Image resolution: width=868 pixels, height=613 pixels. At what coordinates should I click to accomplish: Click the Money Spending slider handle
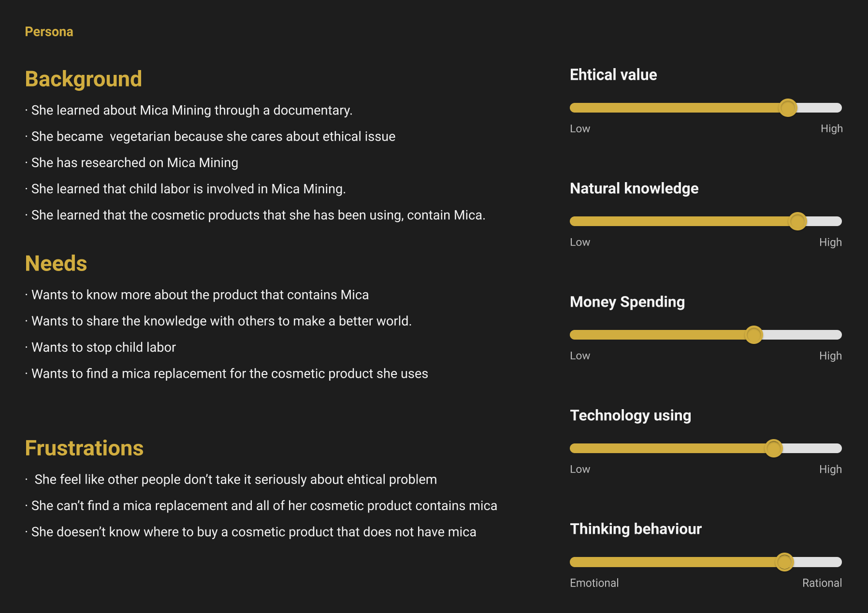click(753, 335)
